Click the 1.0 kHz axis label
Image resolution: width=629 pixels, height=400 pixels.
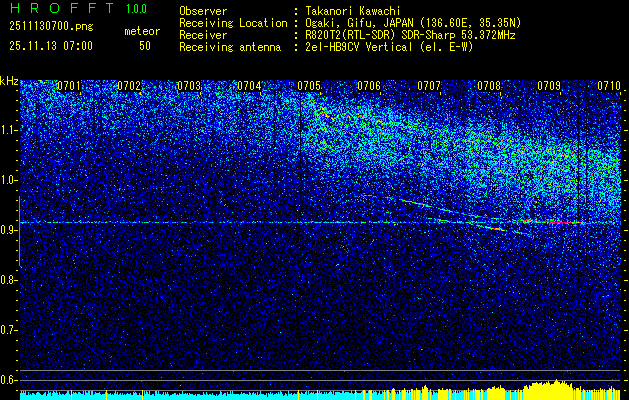(x=8, y=181)
